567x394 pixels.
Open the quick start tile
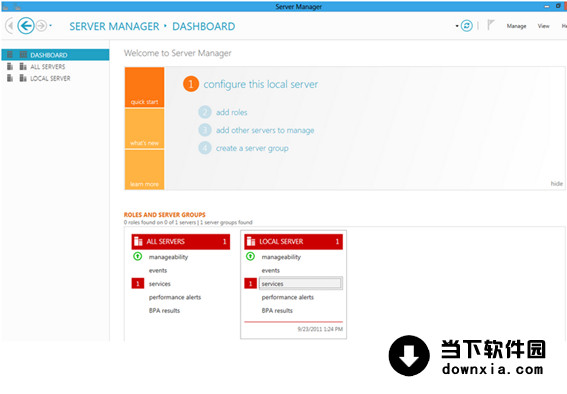tap(145, 87)
